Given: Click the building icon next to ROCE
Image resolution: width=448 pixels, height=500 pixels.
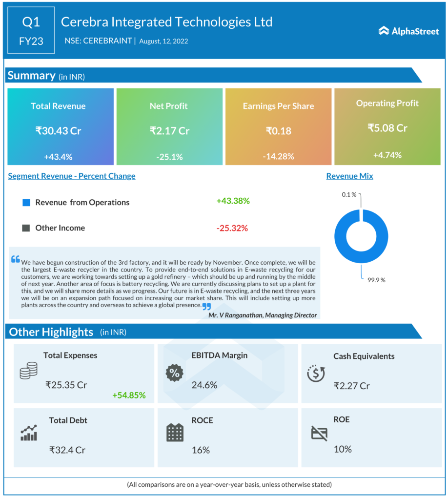Looking at the screenshot, I should click(174, 433).
